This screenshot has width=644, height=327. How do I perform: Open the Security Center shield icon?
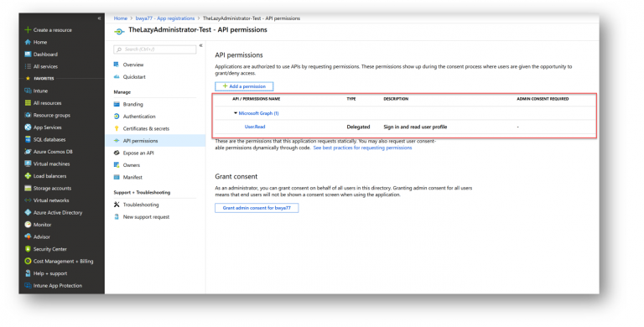[x=28, y=249]
